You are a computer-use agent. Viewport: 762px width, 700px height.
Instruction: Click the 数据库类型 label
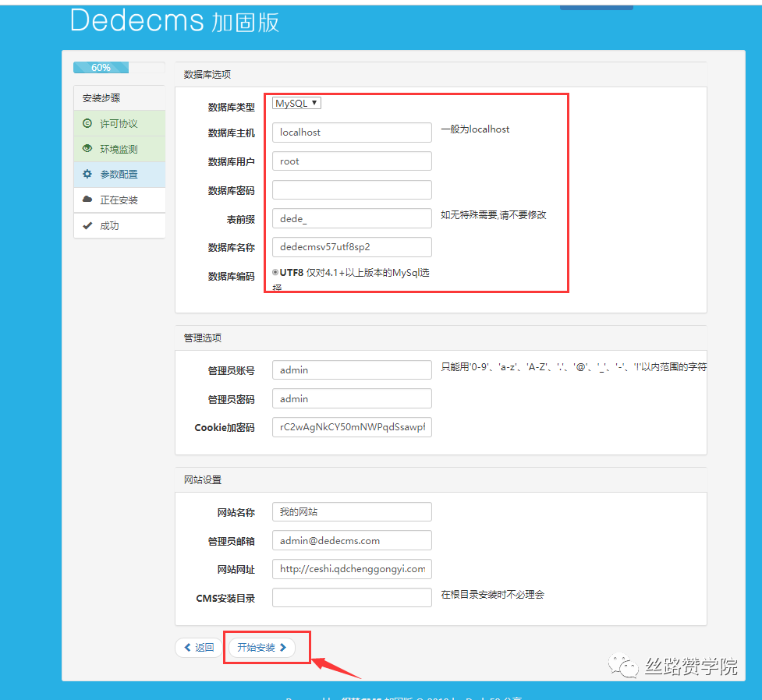point(232,108)
